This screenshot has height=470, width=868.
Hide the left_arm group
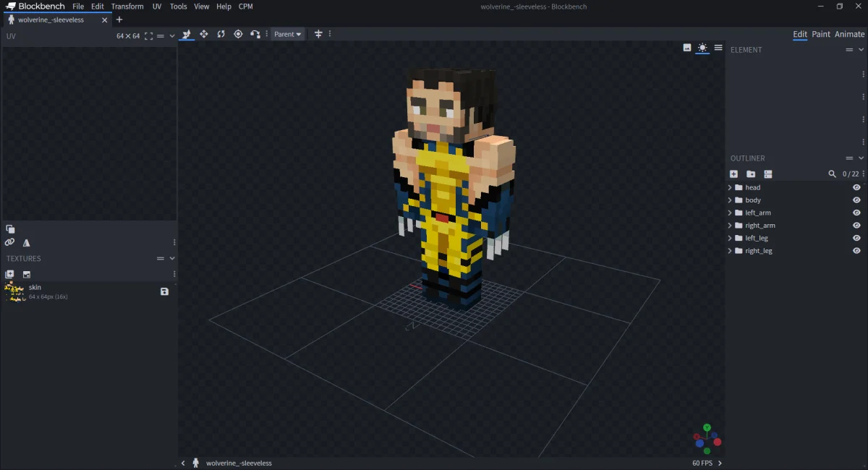tap(856, 213)
